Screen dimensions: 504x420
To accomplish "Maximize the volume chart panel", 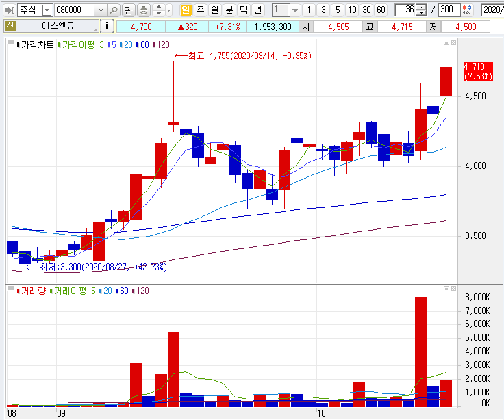I will pyautogui.click(x=446, y=289).
